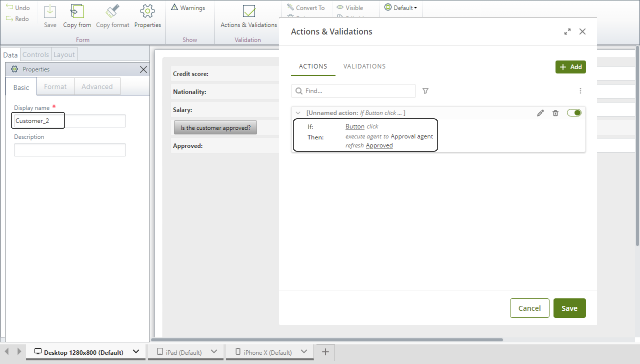Click the filter funnel icon
The image size is (640, 364).
pyautogui.click(x=425, y=91)
